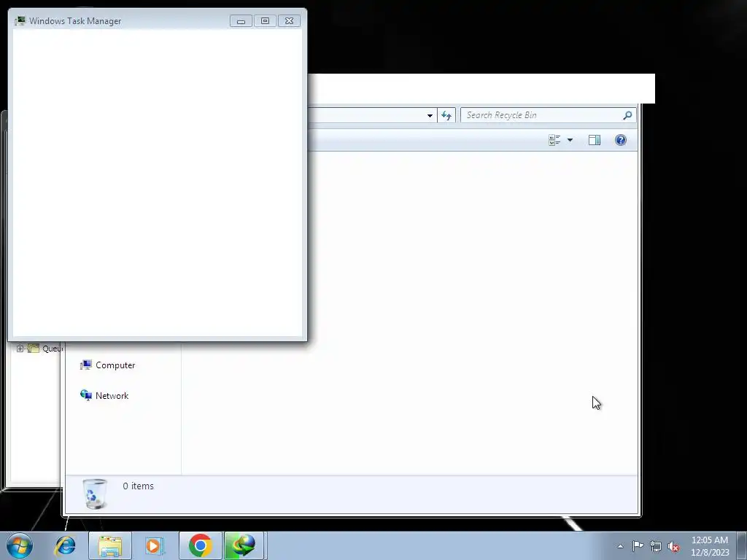Viewport: 747px width, 560px height.
Task: Close the Windows Task Manager window
Action: [x=289, y=21]
